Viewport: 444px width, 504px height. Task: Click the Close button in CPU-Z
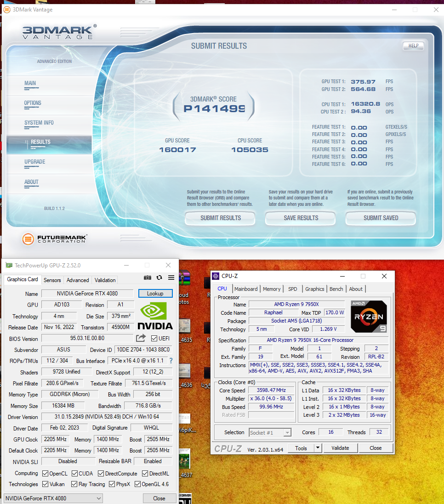(x=376, y=448)
